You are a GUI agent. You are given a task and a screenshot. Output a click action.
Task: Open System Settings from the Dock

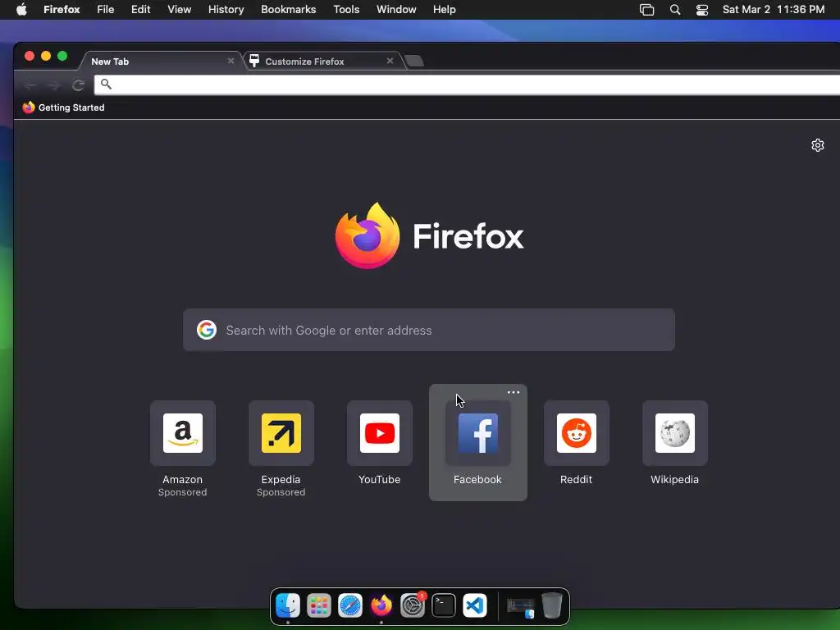(x=413, y=606)
